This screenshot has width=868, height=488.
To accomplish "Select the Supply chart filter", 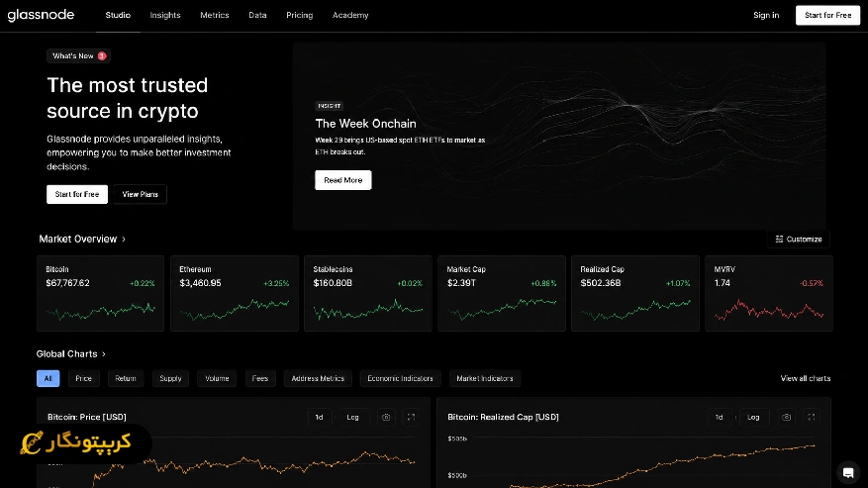I will click(x=170, y=378).
